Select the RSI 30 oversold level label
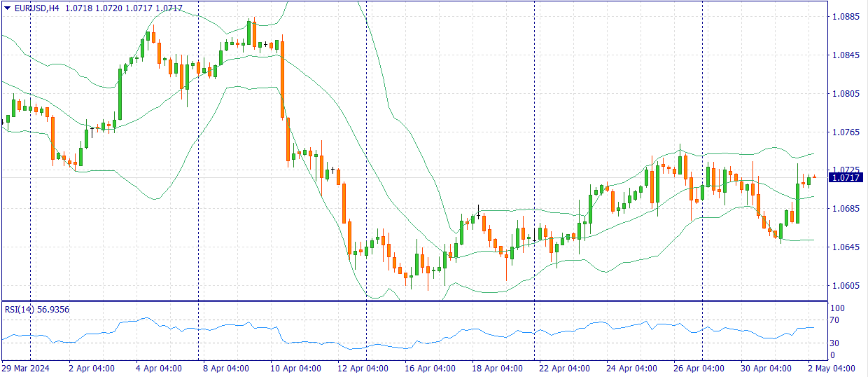 point(834,343)
